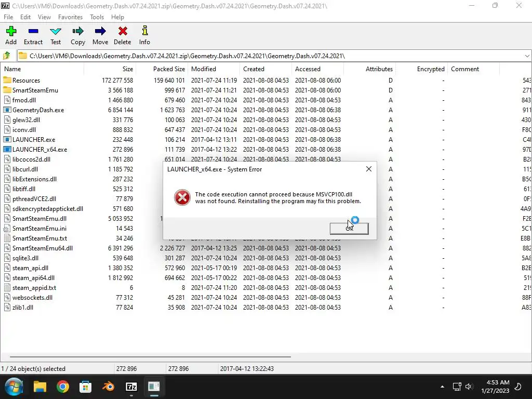Select the libExtensions.dll file
The height and width of the screenshot is (399, 532).
34,179
